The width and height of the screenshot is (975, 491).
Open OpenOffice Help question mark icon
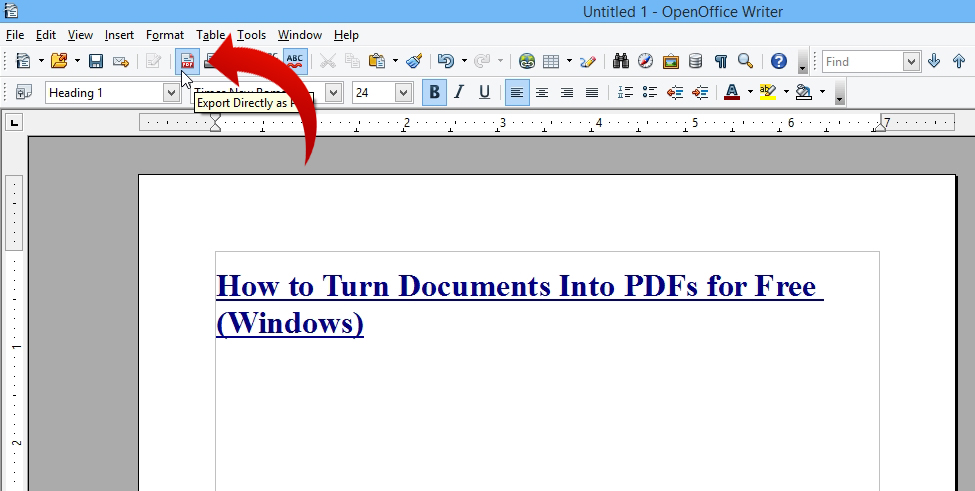779,61
